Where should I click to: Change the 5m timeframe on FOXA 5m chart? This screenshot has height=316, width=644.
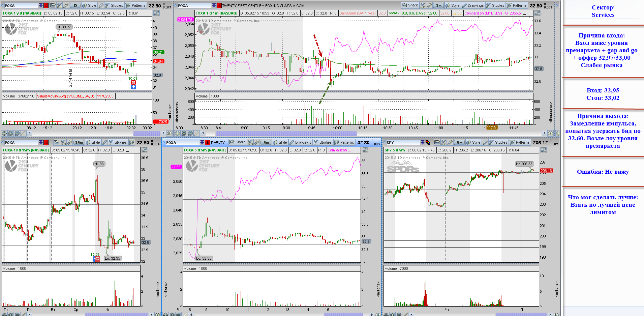(x=266, y=142)
